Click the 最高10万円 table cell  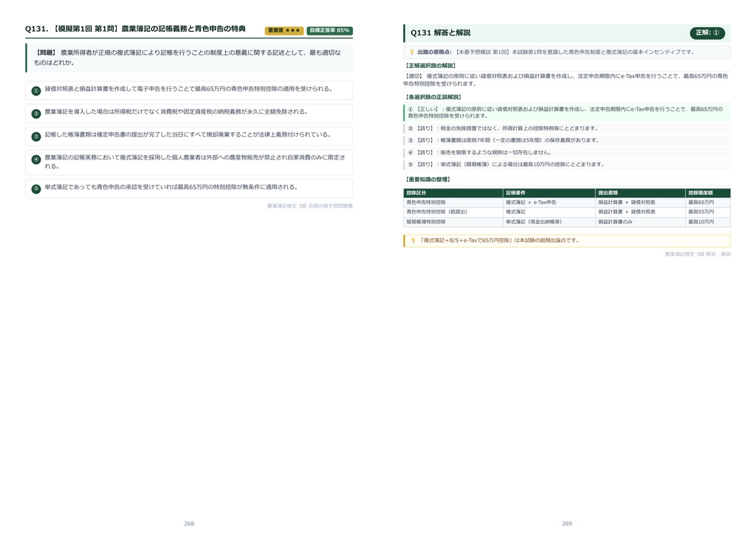click(708, 222)
